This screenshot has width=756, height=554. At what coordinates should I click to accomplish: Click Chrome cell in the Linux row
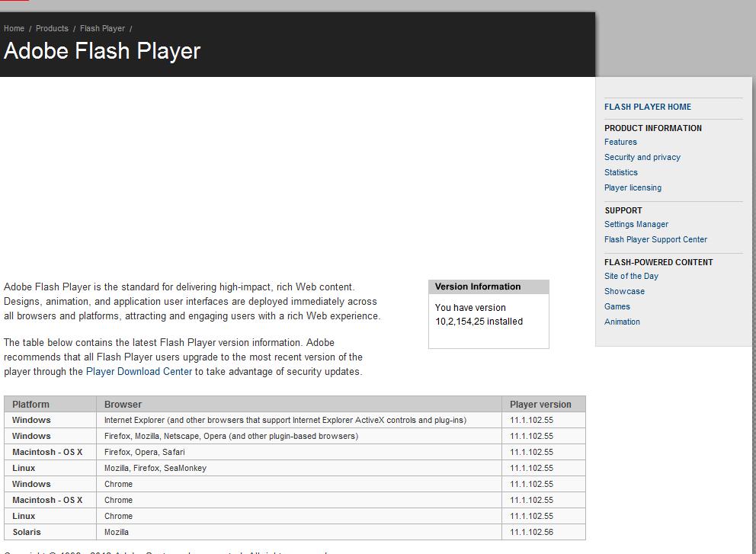299,516
